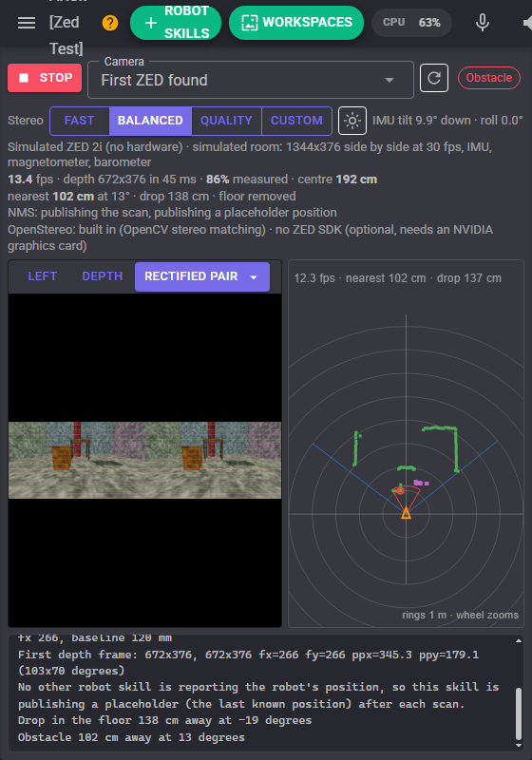Image resolution: width=532 pixels, height=760 pixels.
Task: Click the 'Simulated ZED 2i (no hardware)' text
Action: [95, 147]
